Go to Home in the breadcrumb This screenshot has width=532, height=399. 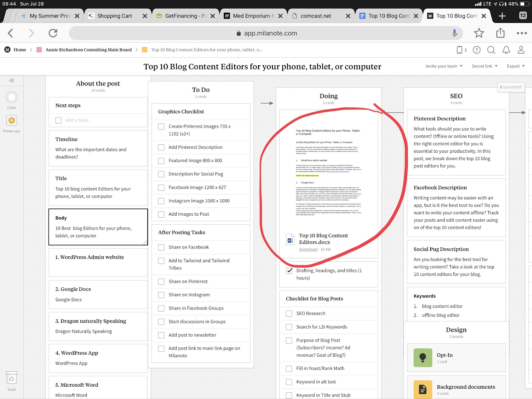click(20, 50)
